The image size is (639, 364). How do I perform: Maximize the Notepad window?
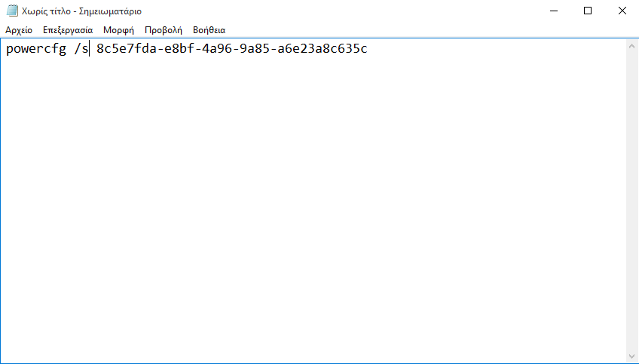click(588, 11)
